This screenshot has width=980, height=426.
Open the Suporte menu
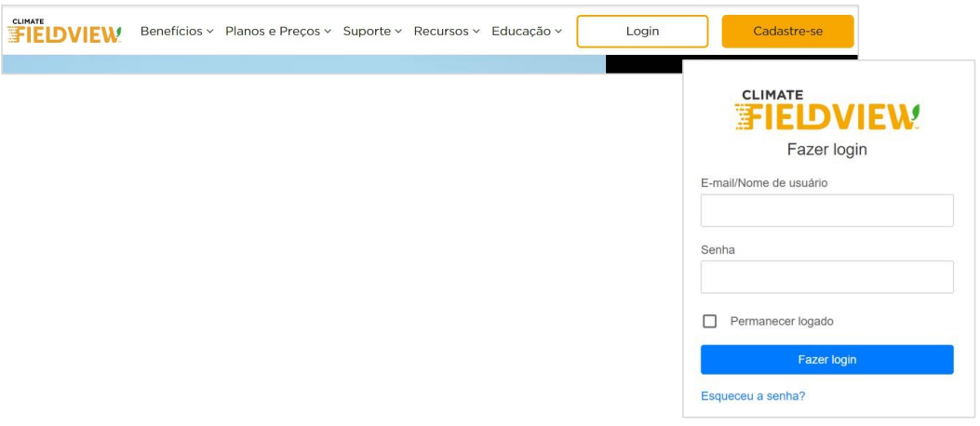pos(372,32)
